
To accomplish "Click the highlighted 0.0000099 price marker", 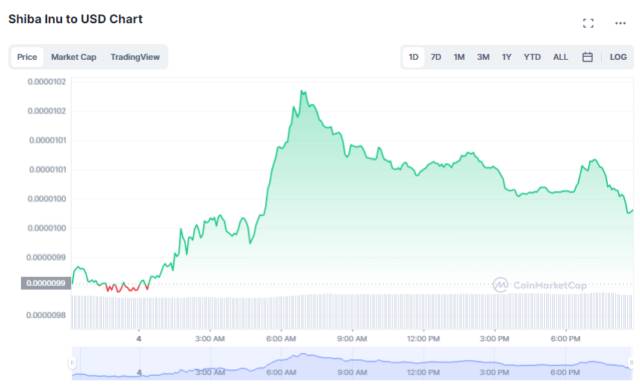I will pyautogui.click(x=46, y=283).
